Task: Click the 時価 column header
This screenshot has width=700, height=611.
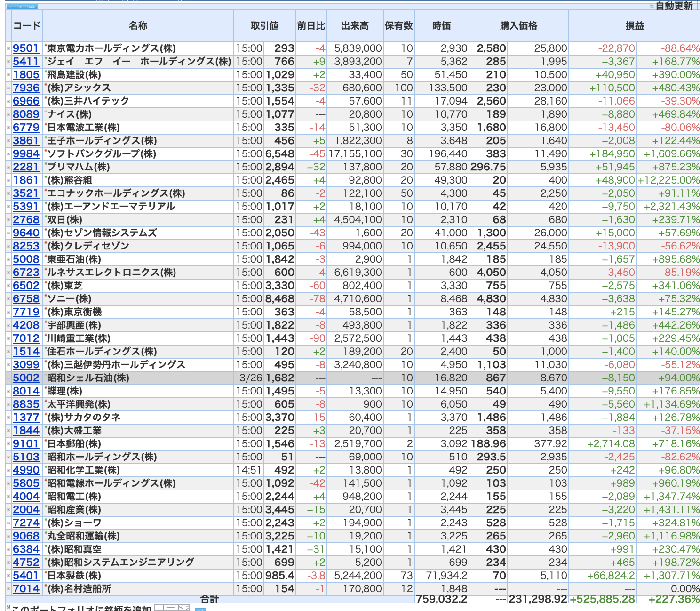Action: pyautogui.click(x=441, y=26)
